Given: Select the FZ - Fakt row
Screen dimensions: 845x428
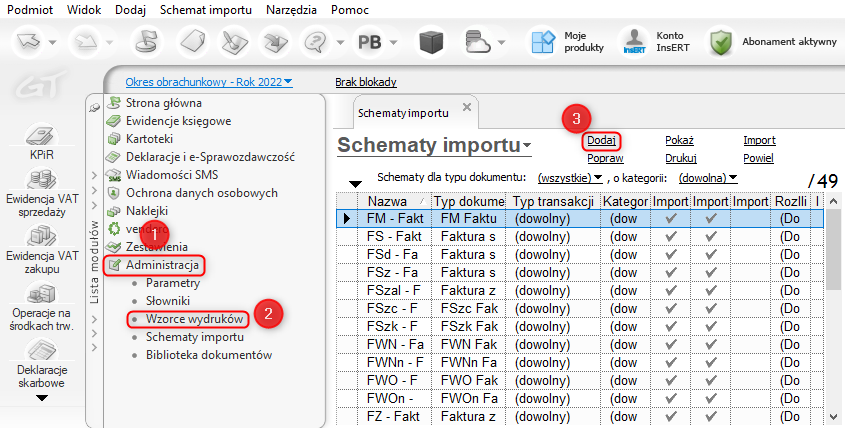Looking at the screenshot, I should pyautogui.click(x=580, y=417).
